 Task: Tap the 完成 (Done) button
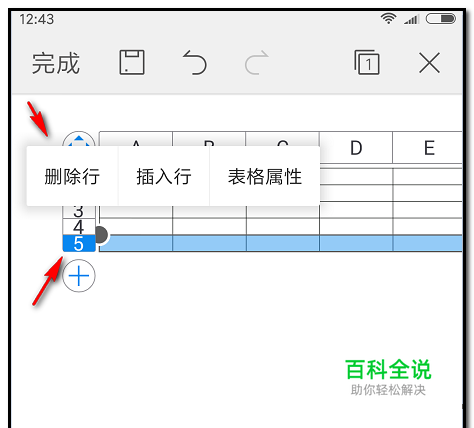click(x=56, y=63)
